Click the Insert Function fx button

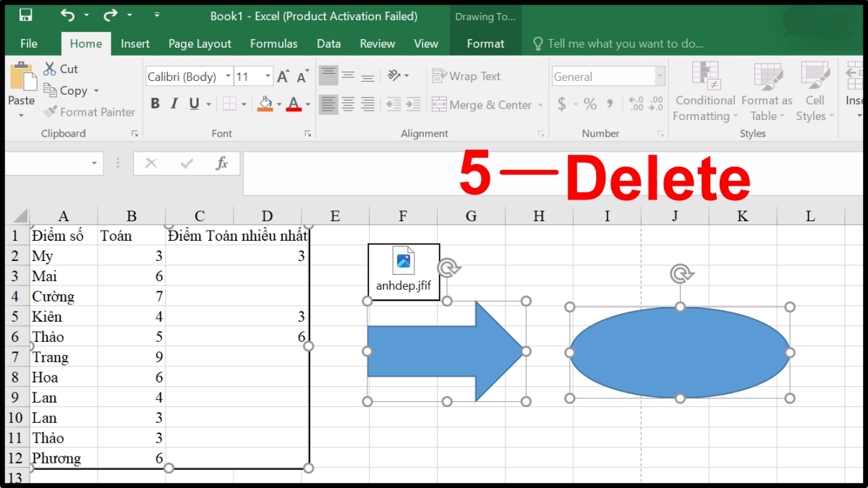(x=221, y=163)
